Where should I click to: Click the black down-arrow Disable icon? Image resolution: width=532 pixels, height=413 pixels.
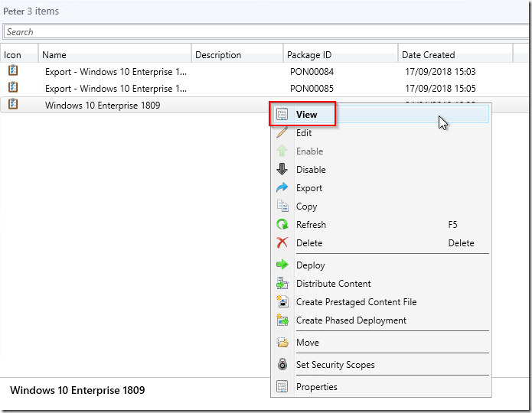point(282,170)
